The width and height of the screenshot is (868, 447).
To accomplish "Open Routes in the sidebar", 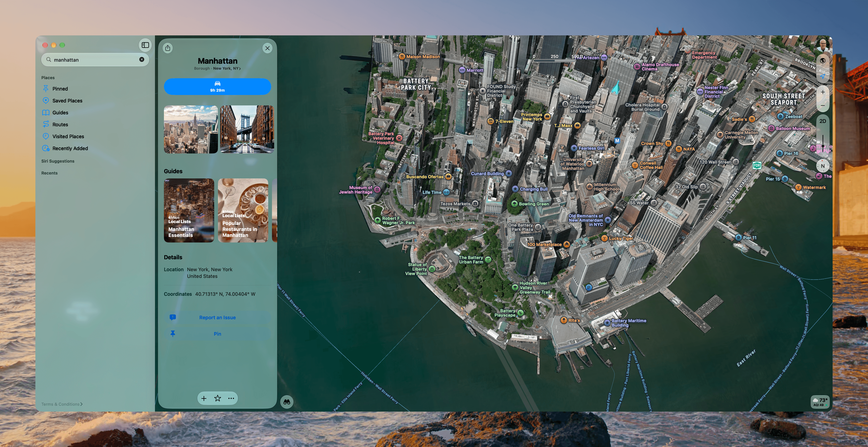I will click(60, 125).
